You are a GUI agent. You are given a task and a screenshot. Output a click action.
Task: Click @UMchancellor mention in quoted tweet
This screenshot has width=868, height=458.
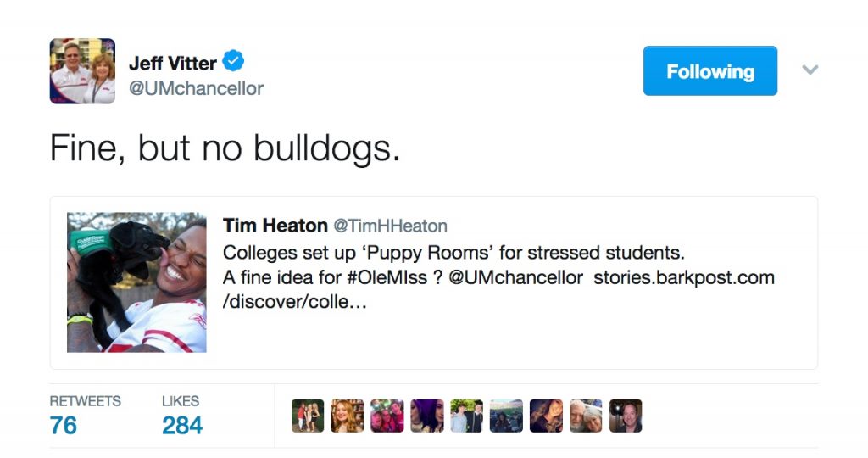coord(515,277)
